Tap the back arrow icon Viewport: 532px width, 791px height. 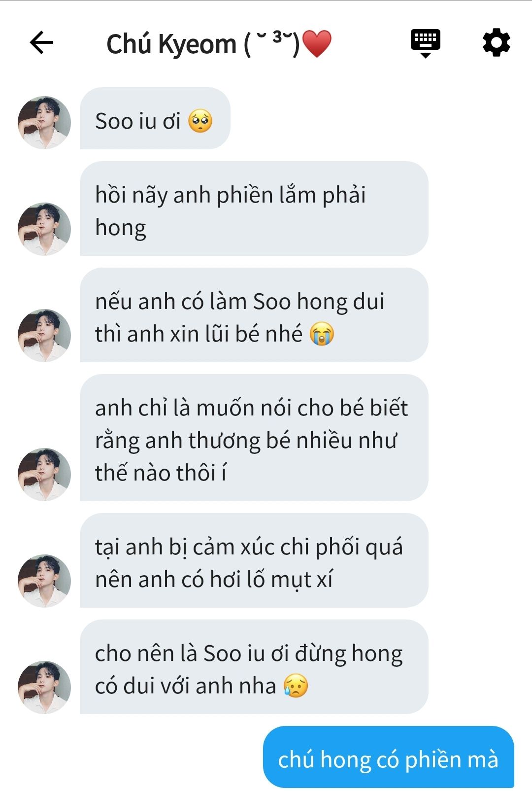coord(41,43)
